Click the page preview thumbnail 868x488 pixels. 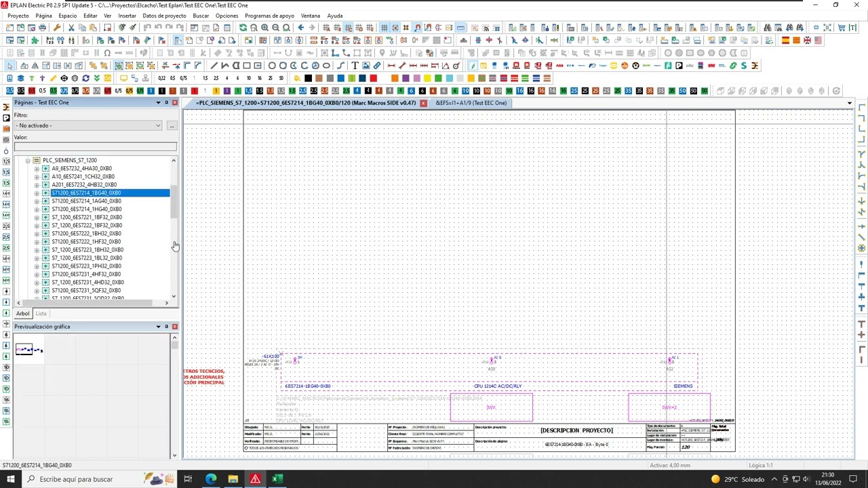coord(29,349)
